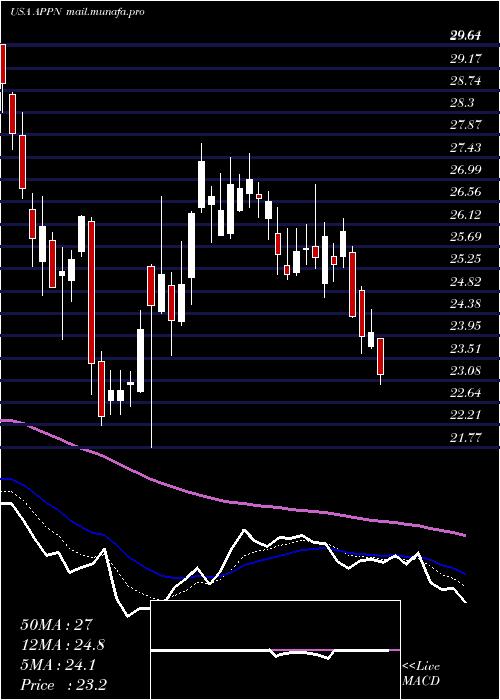Select the 25.69 price axis label

[x=465, y=237]
